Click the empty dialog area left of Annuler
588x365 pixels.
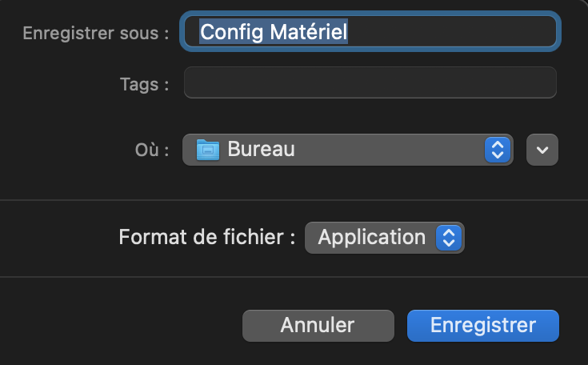[x=120, y=325]
